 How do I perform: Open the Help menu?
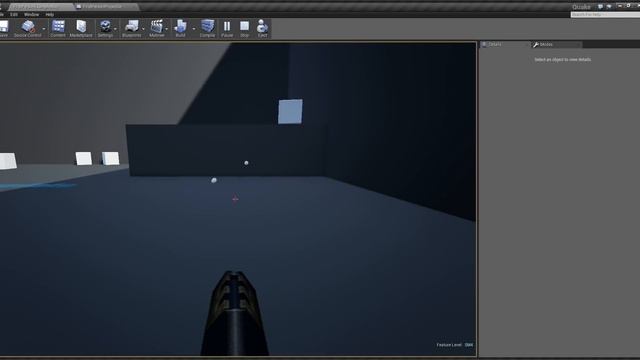pyautogui.click(x=49, y=14)
